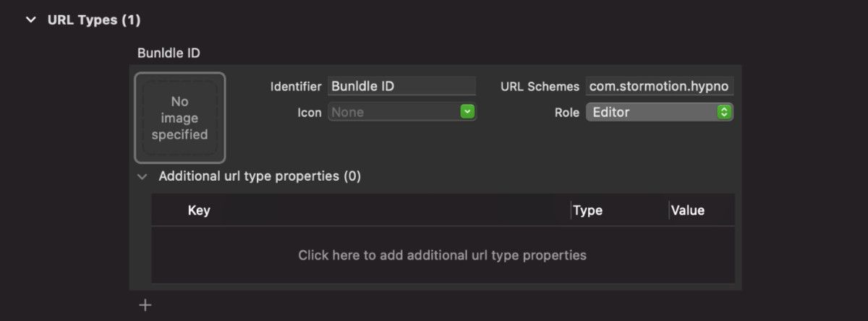Click the Type column header
This screenshot has height=321, width=868.
pos(587,210)
